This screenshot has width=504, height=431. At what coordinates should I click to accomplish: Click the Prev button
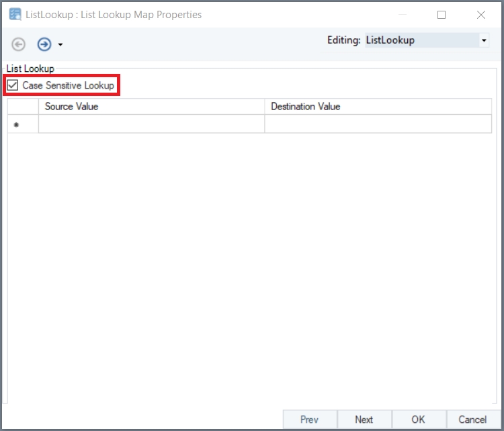coord(310,420)
